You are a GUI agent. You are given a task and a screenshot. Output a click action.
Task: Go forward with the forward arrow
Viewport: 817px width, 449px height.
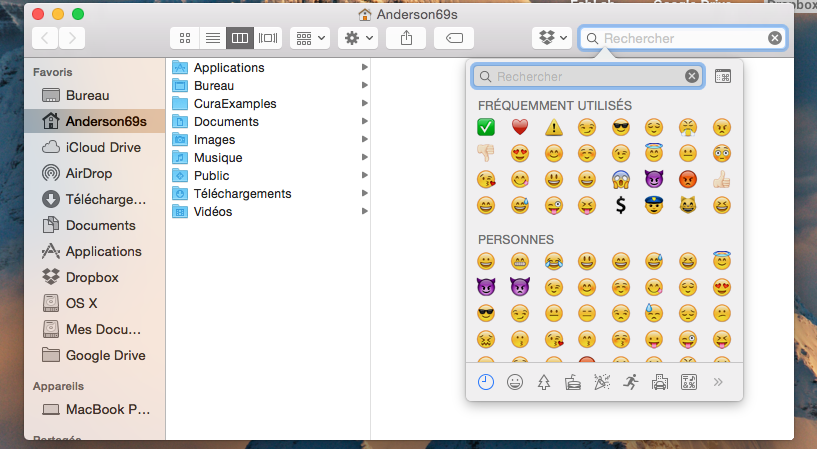(x=72, y=38)
